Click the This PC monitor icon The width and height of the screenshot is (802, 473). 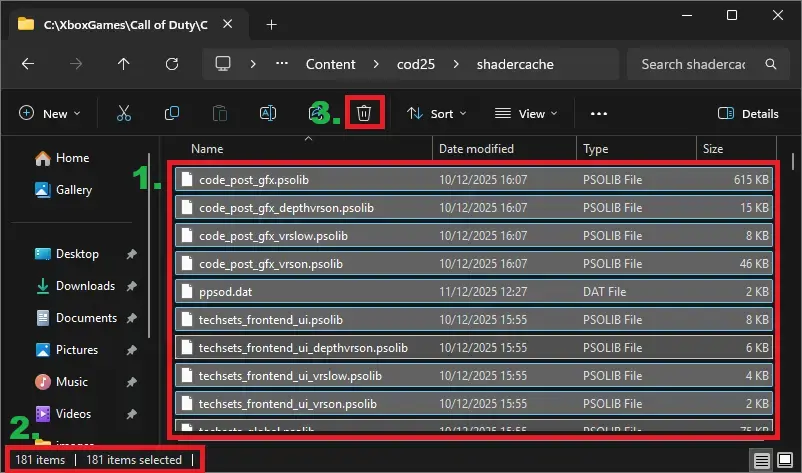pos(223,64)
